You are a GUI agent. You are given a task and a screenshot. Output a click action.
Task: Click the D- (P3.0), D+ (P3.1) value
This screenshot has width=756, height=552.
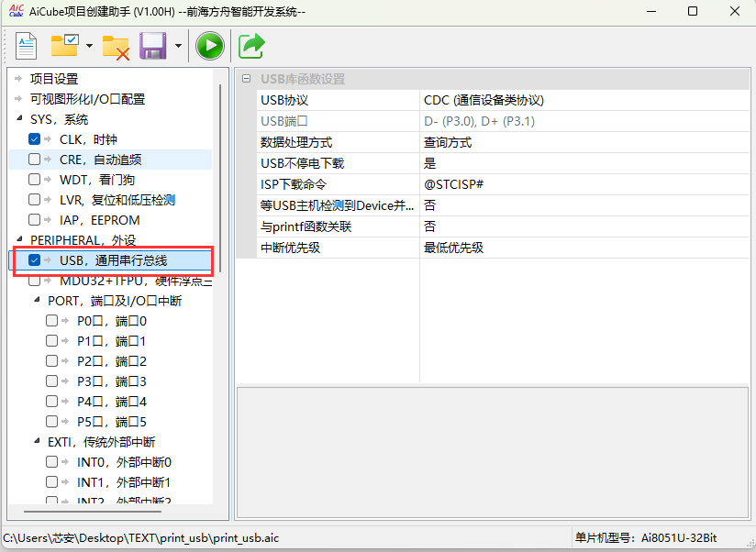pos(479,121)
